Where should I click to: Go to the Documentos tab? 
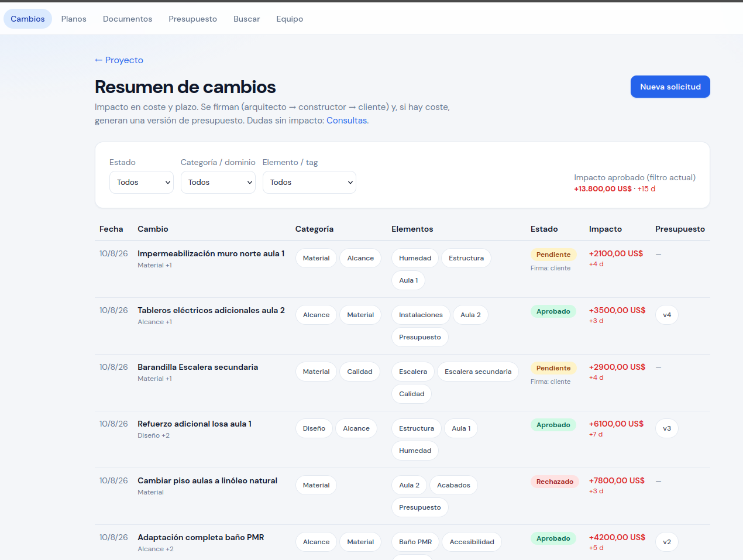[128, 19]
